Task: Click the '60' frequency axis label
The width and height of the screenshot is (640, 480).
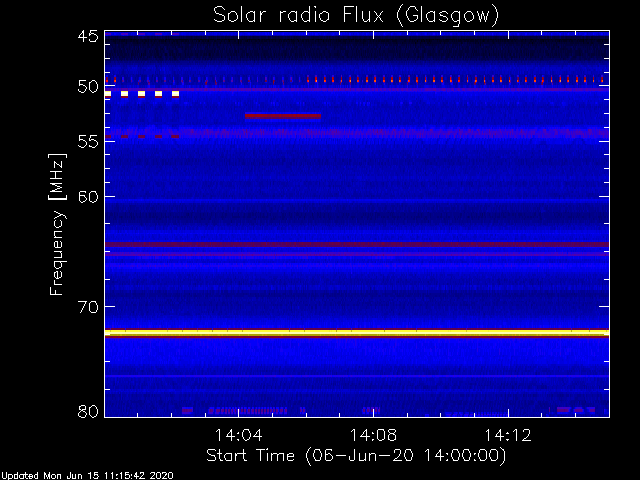Action: 88,197
